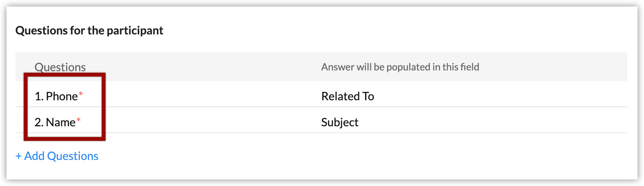Select the Phone question label
Image resolution: width=644 pixels, height=186 pixels.
point(62,96)
